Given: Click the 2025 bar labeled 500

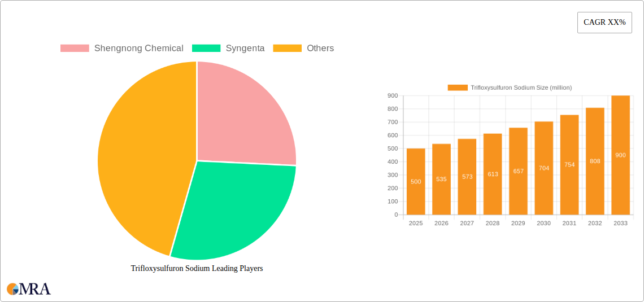Looking at the screenshot, I should coord(416,182).
